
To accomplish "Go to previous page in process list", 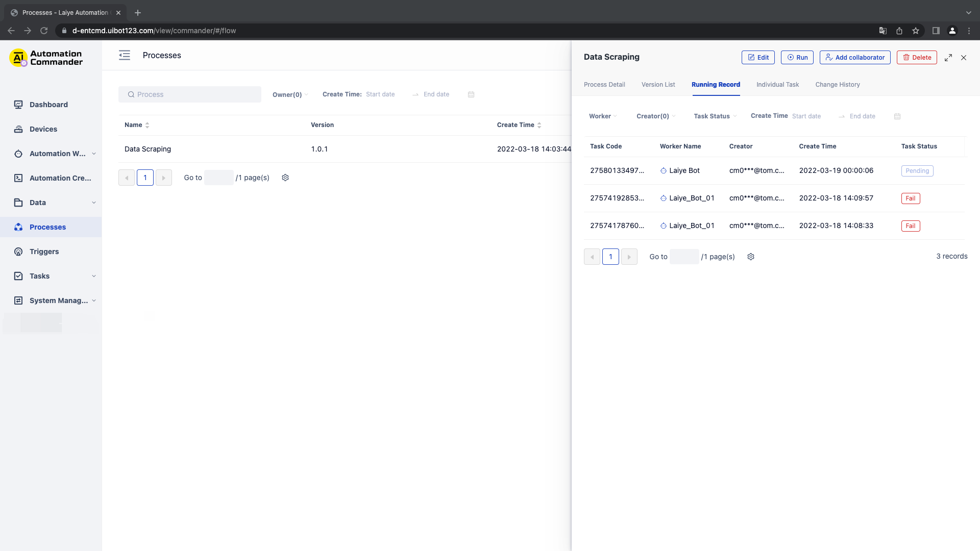I will pos(127,178).
